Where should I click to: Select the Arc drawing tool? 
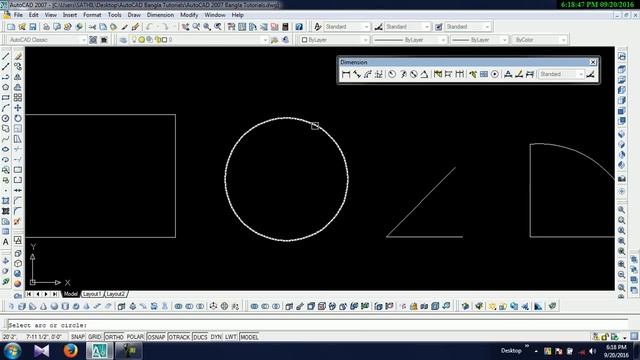[x=6, y=108]
